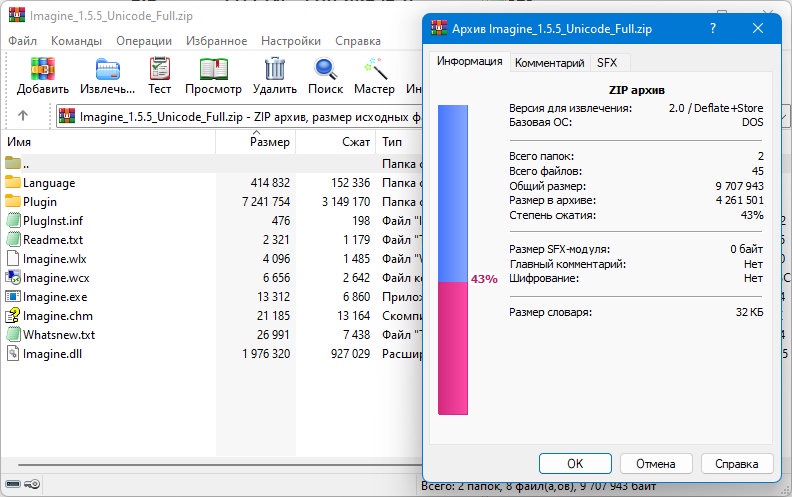
Task: Click the parent folder '..' icon
Action: 13,163
